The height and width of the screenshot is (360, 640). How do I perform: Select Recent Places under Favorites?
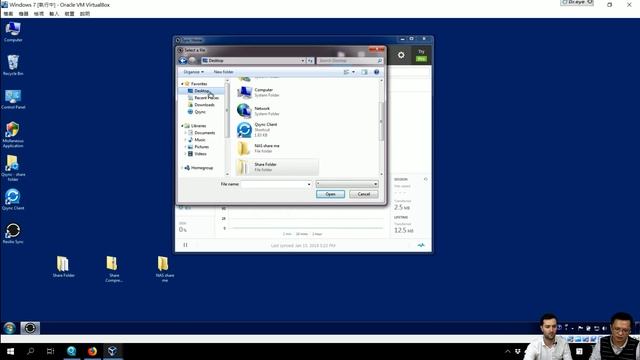(203, 98)
